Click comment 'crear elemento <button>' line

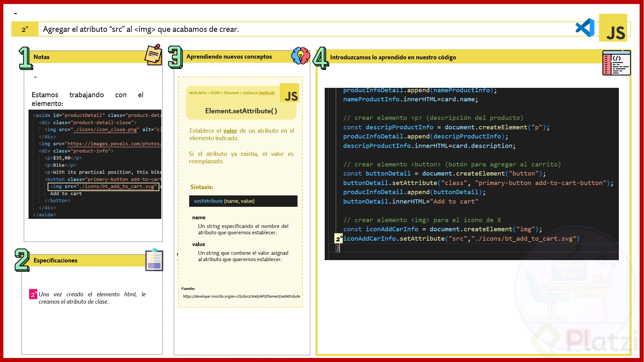point(452,165)
